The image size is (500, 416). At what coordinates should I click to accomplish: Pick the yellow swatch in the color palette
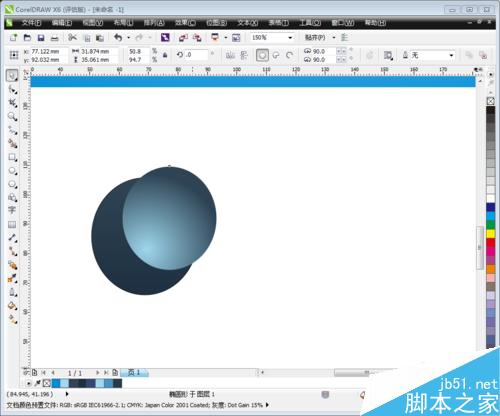[491, 234]
